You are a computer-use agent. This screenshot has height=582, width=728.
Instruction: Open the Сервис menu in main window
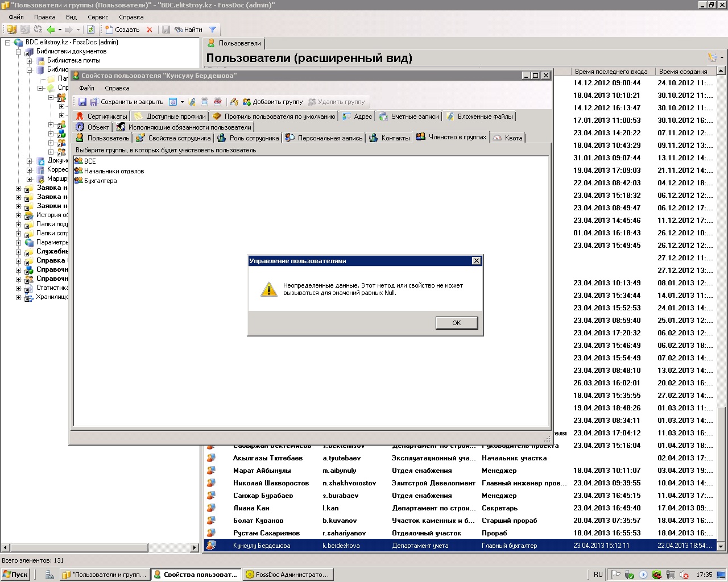(x=98, y=17)
